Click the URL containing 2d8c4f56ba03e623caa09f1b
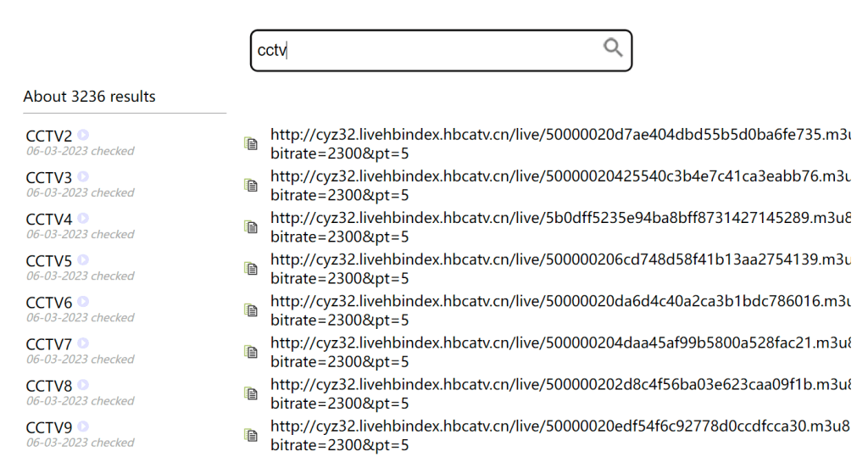The width and height of the screenshot is (868, 457). pyautogui.click(x=560, y=393)
